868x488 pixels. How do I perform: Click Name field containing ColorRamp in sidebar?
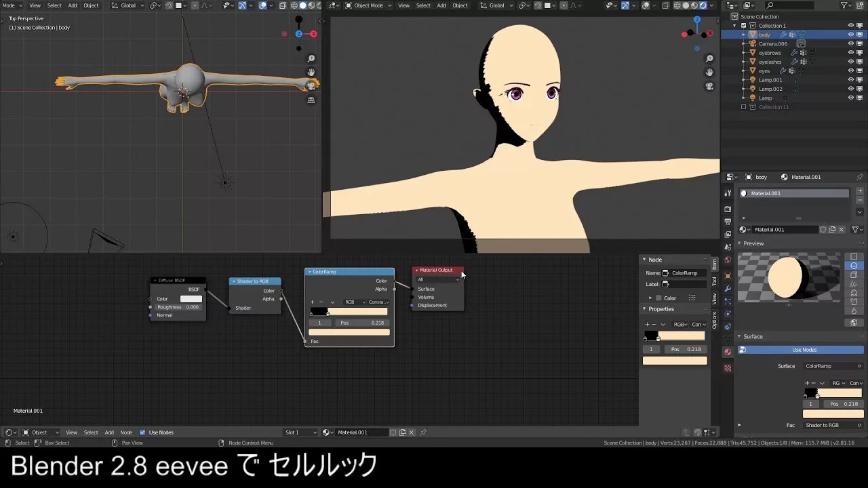(x=684, y=273)
